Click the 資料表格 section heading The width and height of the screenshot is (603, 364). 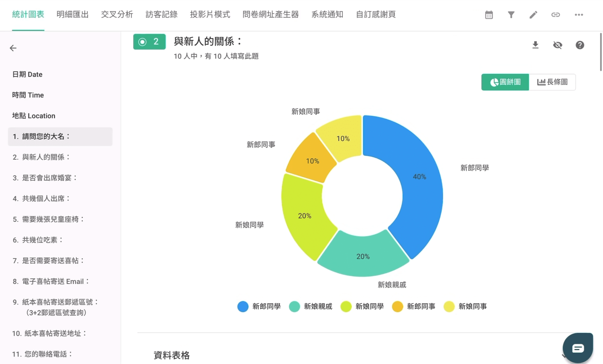click(172, 355)
